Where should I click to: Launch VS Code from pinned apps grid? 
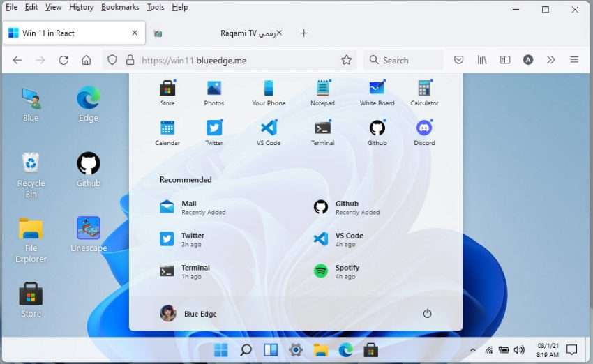click(269, 132)
